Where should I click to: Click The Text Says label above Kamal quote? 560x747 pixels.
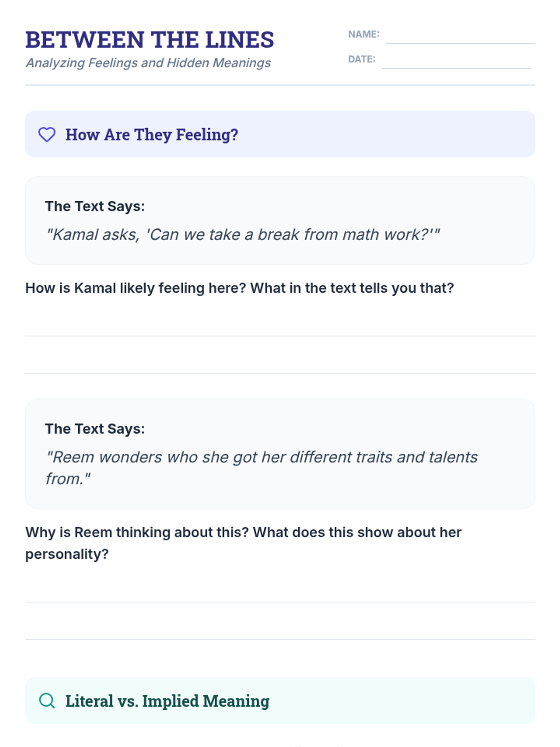95,206
